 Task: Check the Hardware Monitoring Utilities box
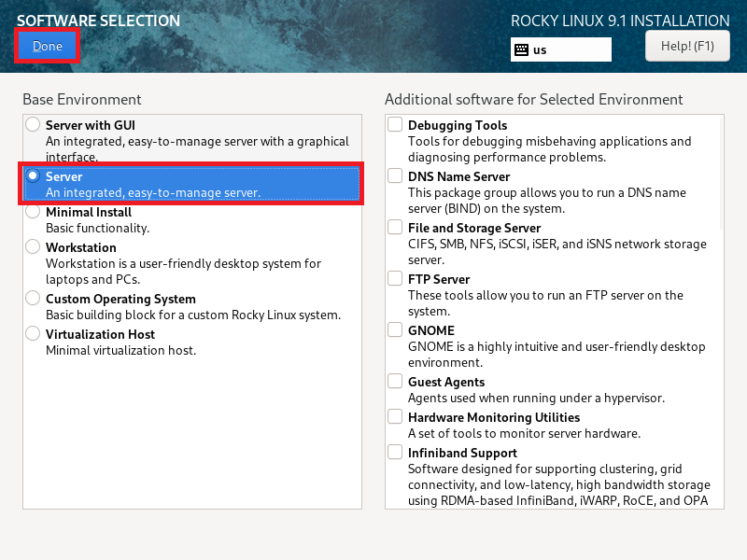(395, 416)
